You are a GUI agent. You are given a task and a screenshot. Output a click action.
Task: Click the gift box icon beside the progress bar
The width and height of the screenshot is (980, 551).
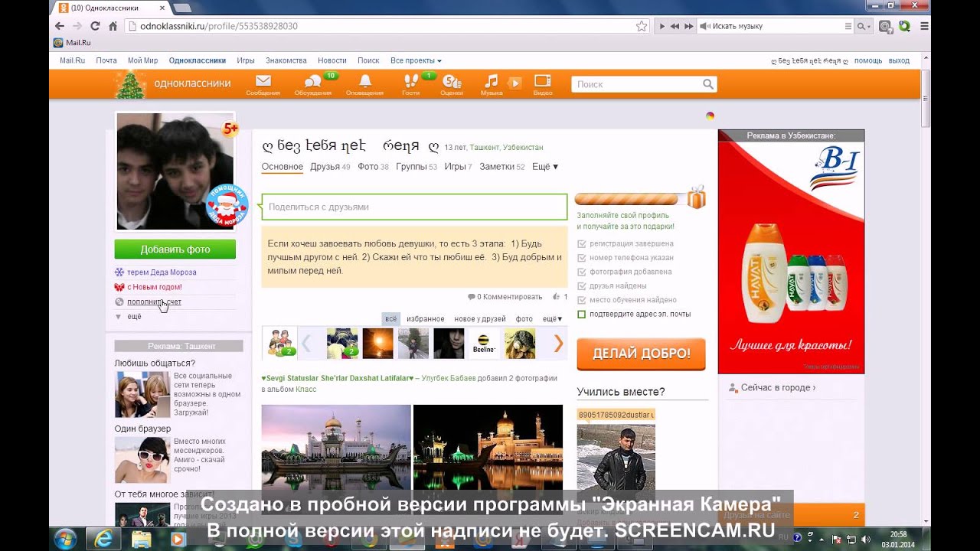(696, 197)
